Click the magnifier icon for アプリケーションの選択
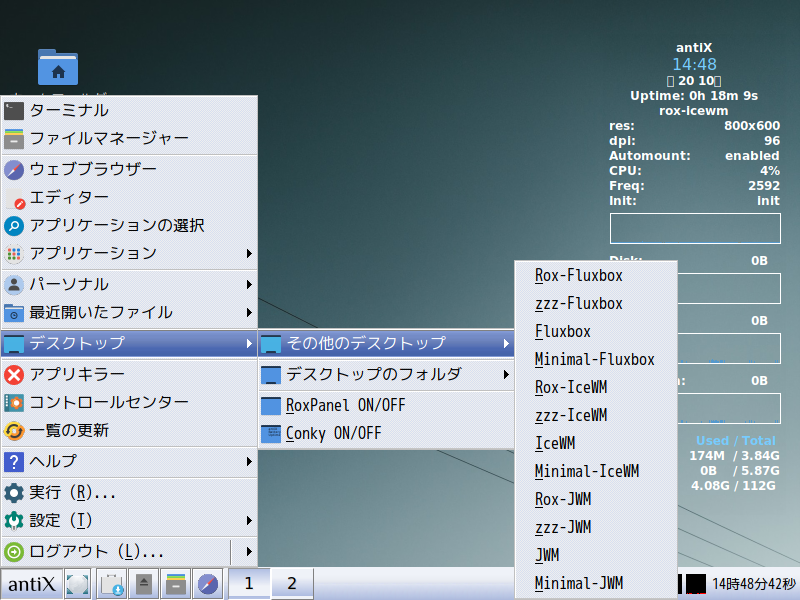Image resolution: width=800 pixels, height=600 pixels. pyautogui.click(x=14, y=226)
